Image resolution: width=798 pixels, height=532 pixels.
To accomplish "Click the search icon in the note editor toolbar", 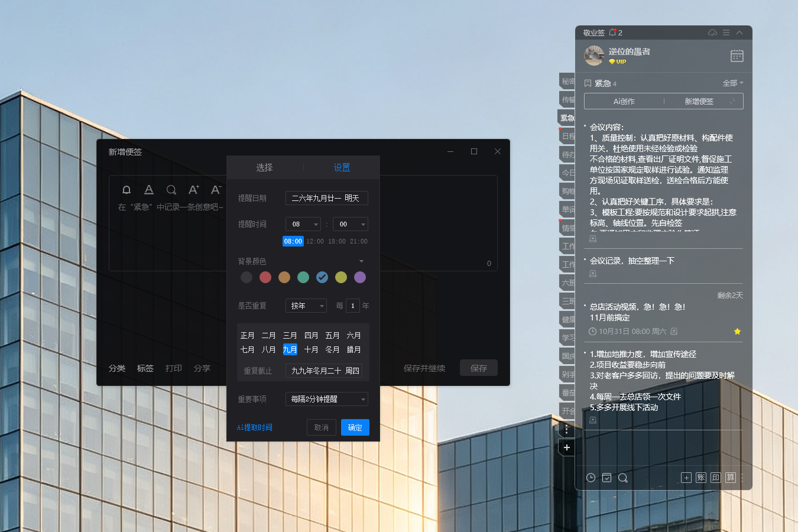I will coord(171,190).
